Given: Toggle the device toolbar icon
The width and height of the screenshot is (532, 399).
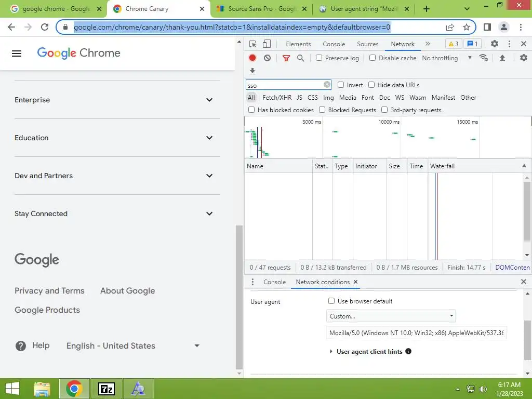Looking at the screenshot, I should point(267,44).
